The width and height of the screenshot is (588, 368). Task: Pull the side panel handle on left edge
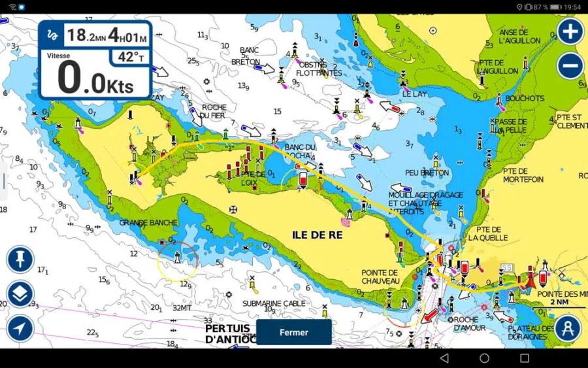pyautogui.click(x=3, y=184)
